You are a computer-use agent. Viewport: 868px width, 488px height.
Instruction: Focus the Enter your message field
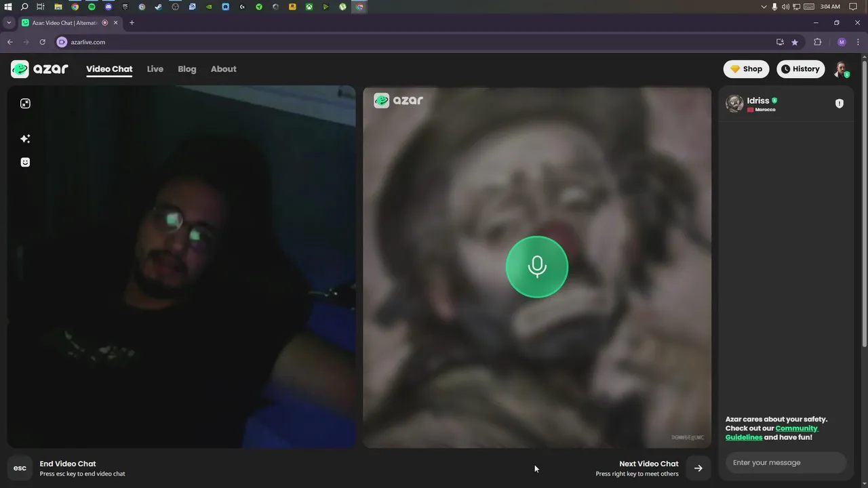786,463
